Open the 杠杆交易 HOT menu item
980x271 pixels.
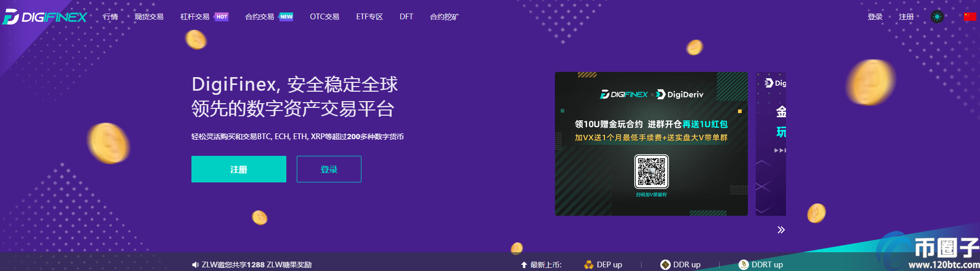204,17
